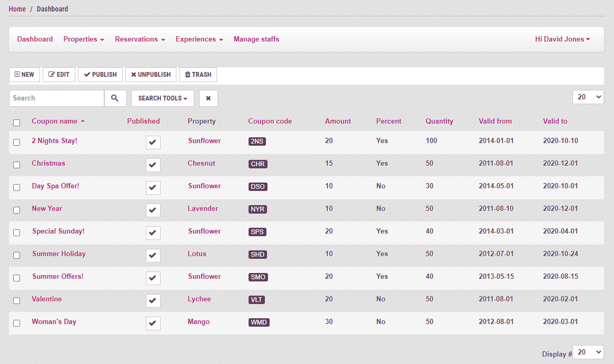The height and width of the screenshot is (364, 614).
Task: Open the Display # limit dropdown at bottom
Action: (588, 352)
